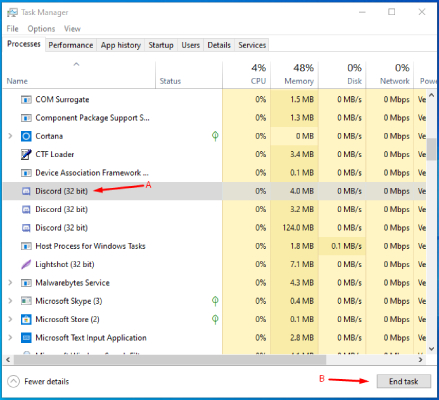This screenshot has width=439, height=400.
Task: Switch to the Startup tab
Action: (161, 45)
